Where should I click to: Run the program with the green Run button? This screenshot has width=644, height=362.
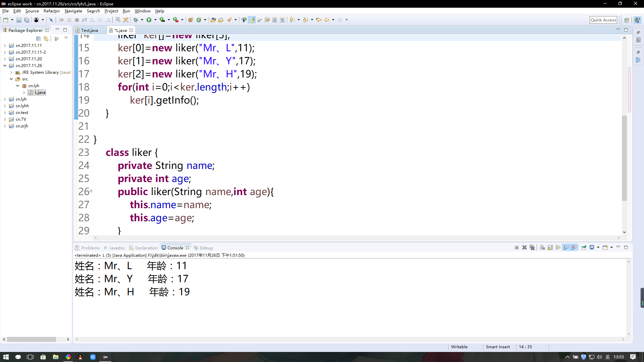pyautogui.click(x=149, y=20)
